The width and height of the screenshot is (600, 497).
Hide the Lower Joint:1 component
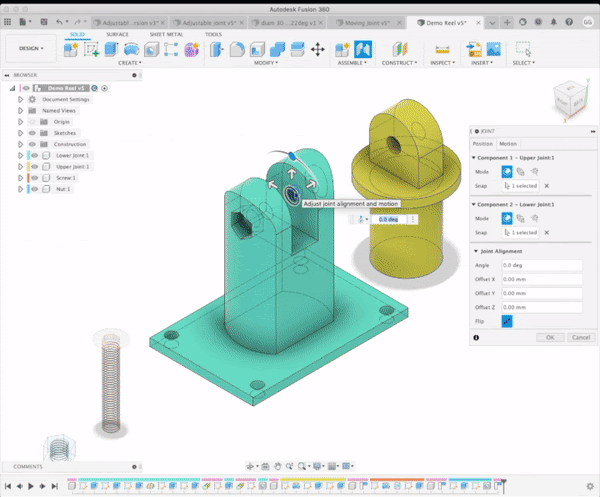(33, 155)
